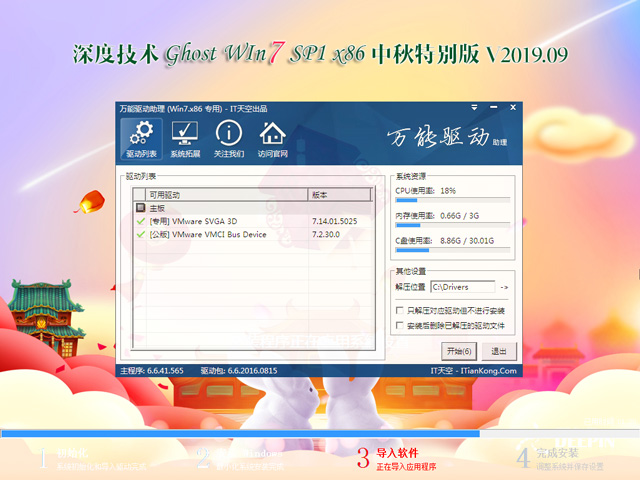Toggle the 主板 category checkbox
The image size is (640, 480).
(x=140, y=208)
